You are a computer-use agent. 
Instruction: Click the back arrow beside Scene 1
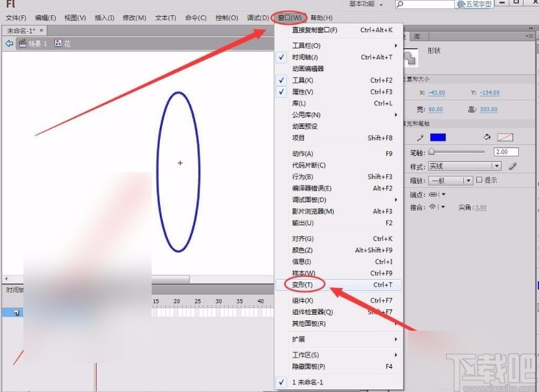(9, 43)
